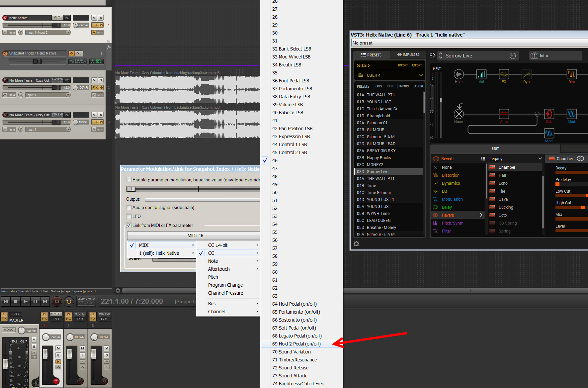Viewport: 588px width, 388px height.
Task: Click the Vol block in Helix signal chain
Action: point(481,74)
